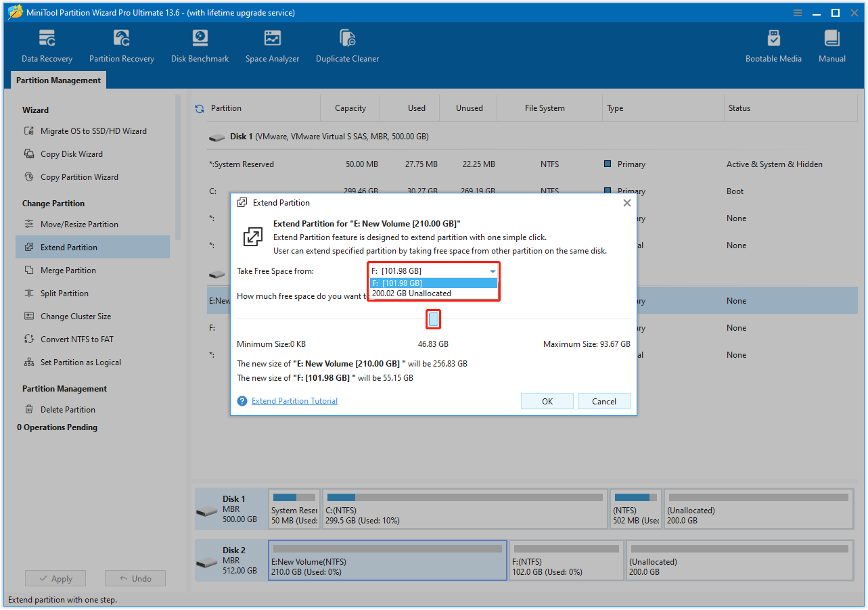Image resolution: width=868 pixels, height=610 pixels.
Task: Sort by Unused column header
Action: click(x=470, y=108)
